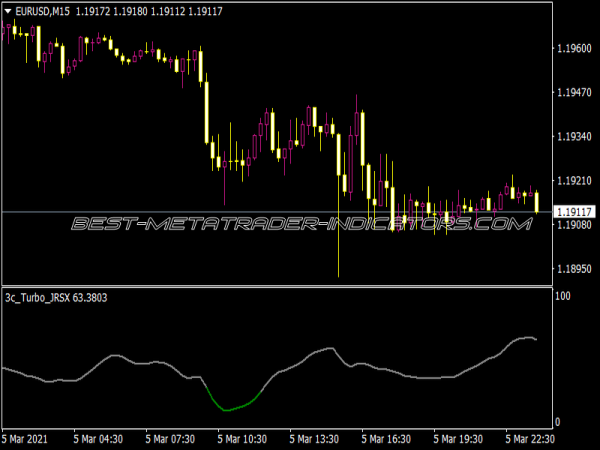Click the 1.19600 price axis label
Image resolution: width=600 pixels, height=450 pixels.
click(x=573, y=49)
